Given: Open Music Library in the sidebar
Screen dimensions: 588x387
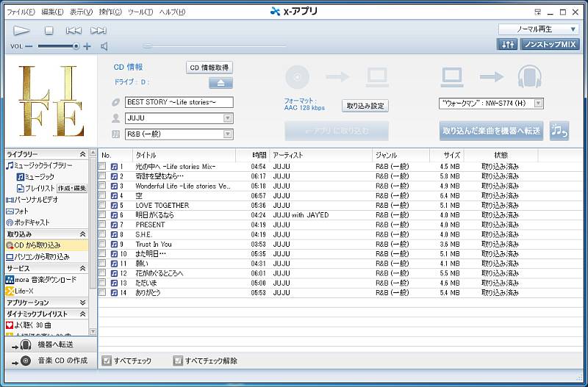Looking at the screenshot, I should click(39, 165).
